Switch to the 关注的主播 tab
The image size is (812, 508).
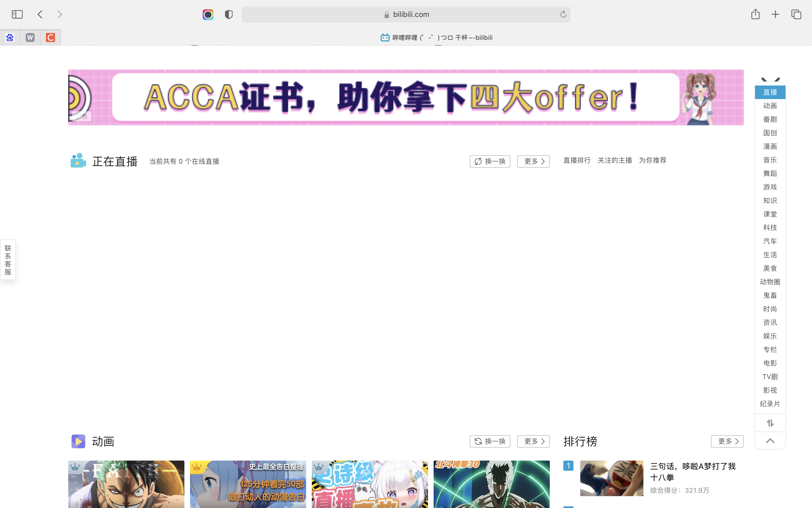(615, 160)
